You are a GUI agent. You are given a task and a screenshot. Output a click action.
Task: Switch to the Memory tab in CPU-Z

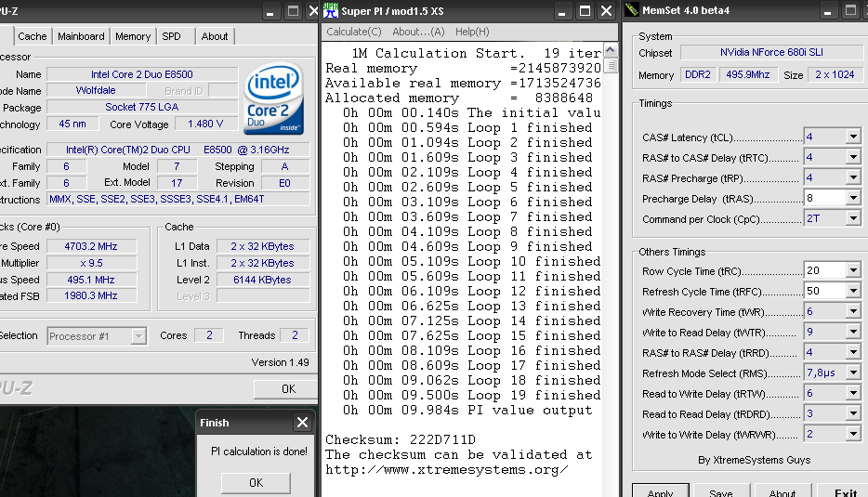133,36
